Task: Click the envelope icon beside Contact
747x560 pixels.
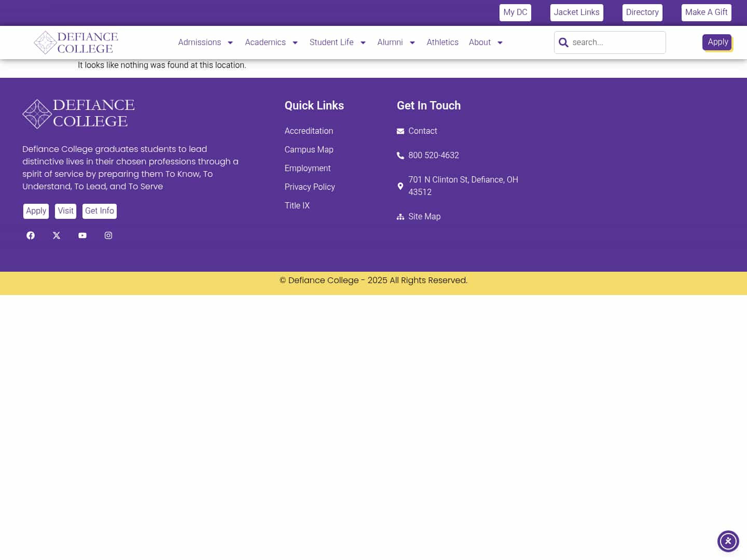Action: [400, 131]
